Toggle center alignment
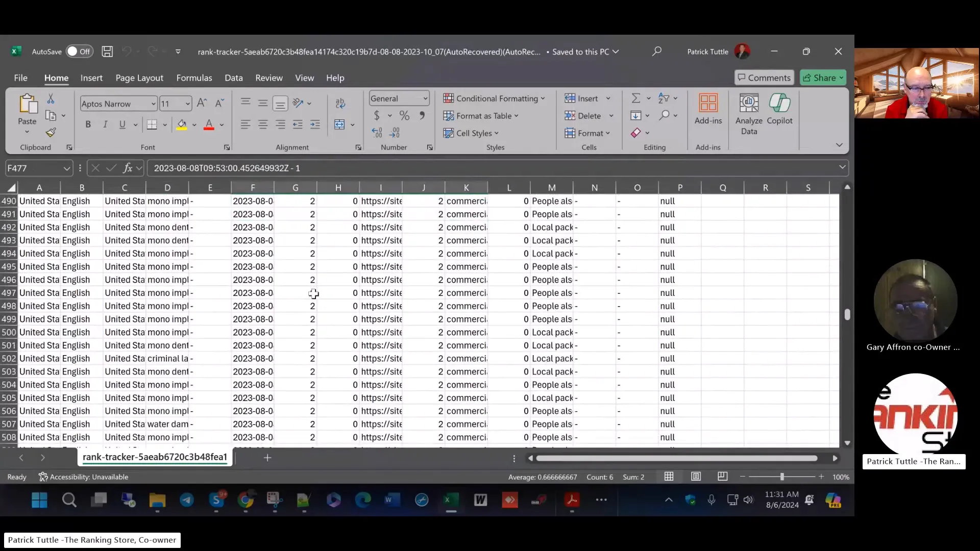The width and height of the screenshot is (980, 551). click(263, 124)
